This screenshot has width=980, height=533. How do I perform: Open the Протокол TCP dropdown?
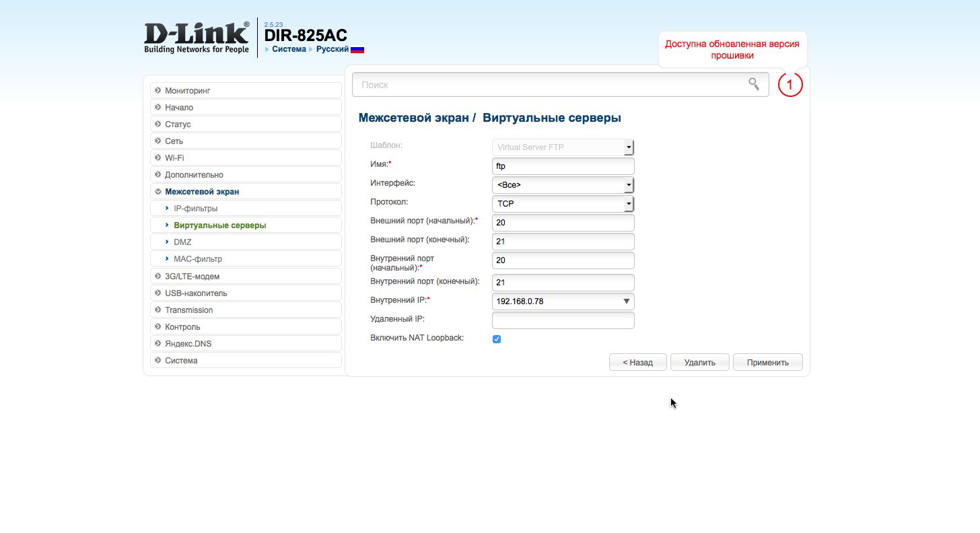[x=563, y=203]
